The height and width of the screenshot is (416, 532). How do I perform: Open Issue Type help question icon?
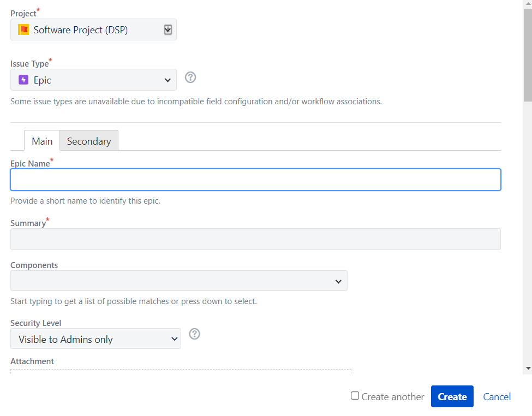click(190, 78)
